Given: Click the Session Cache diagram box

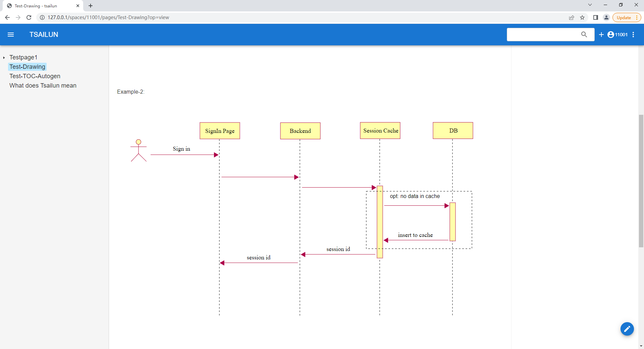Looking at the screenshot, I should tap(380, 131).
